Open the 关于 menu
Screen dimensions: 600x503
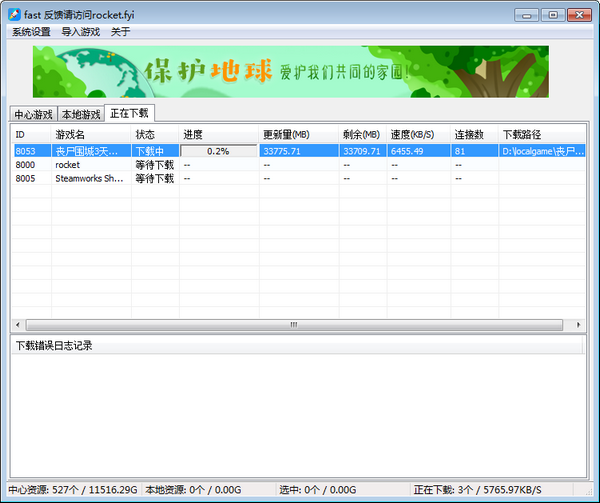coord(120,32)
